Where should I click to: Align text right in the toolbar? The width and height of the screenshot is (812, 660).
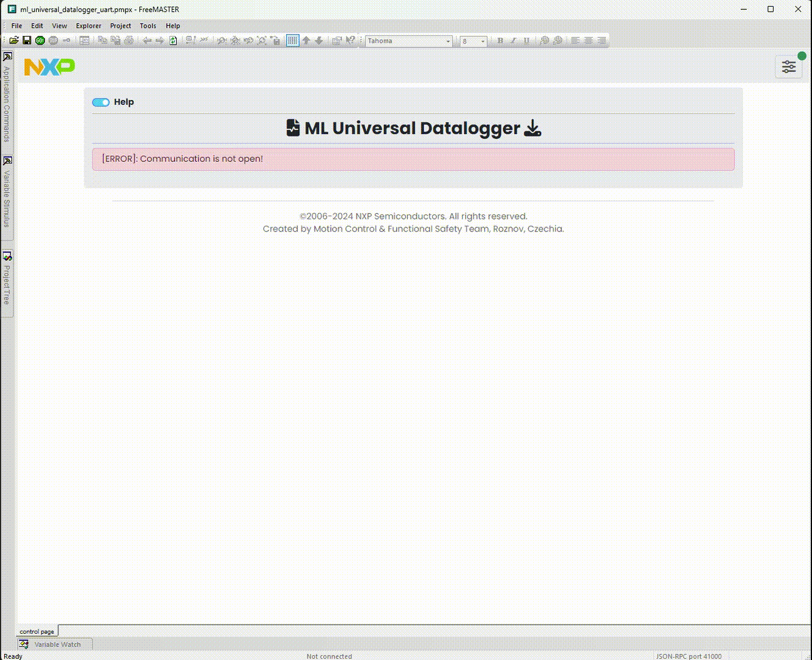point(602,40)
